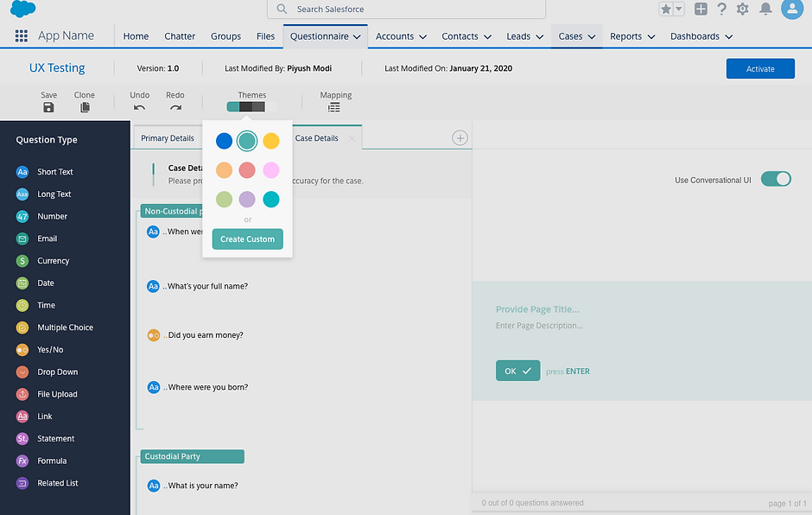Go to the Home tab
812x515 pixels.
click(136, 36)
